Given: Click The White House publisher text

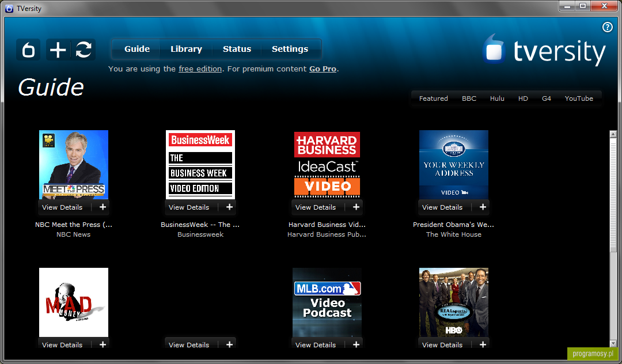Looking at the screenshot, I should (x=454, y=234).
